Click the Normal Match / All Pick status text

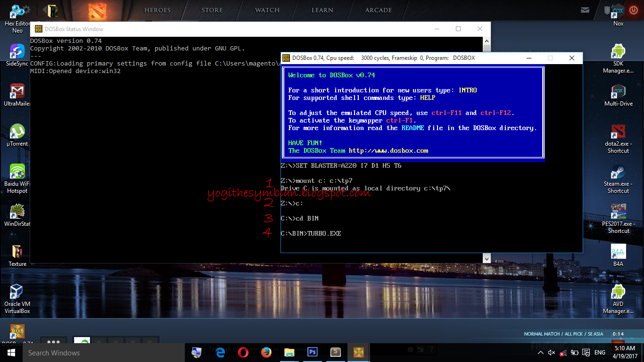tap(563, 334)
